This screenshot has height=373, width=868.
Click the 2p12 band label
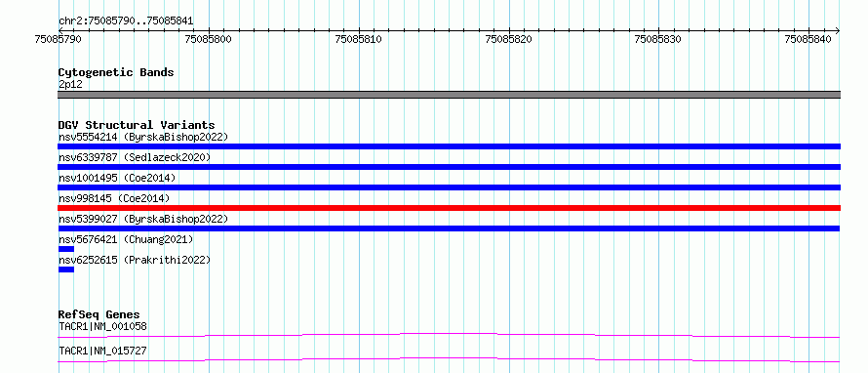click(70, 85)
